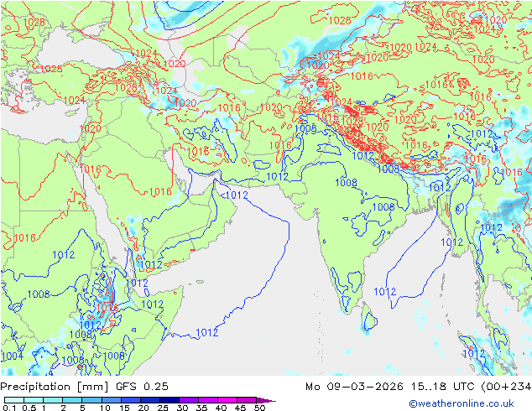Click the '25' legend scale value

click(163, 408)
